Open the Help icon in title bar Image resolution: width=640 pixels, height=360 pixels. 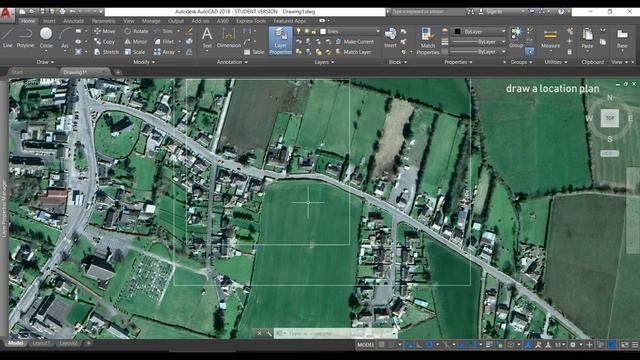(x=561, y=12)
